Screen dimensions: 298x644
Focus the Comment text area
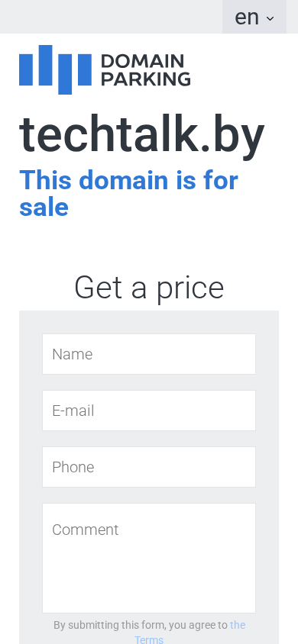(x=149, y=559)
